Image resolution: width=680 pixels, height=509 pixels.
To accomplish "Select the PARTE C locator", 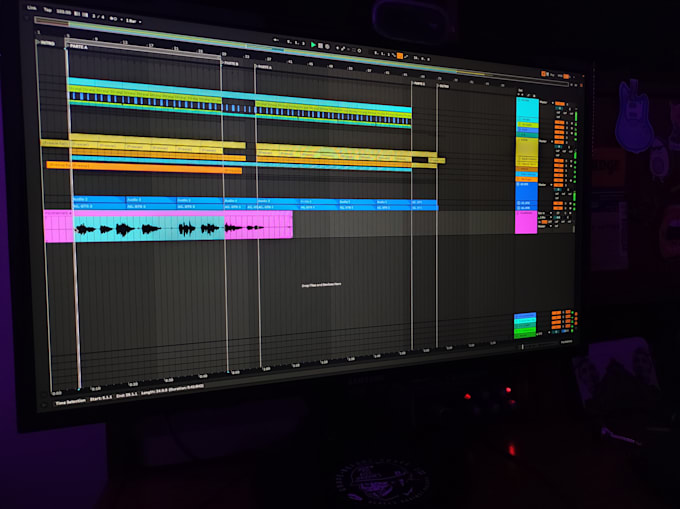I will 418,83.
